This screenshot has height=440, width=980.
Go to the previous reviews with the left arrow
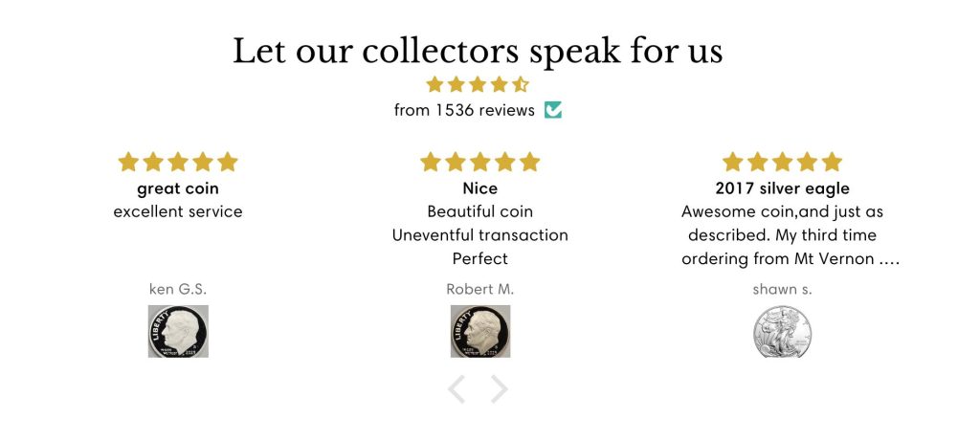coord(457,389)
